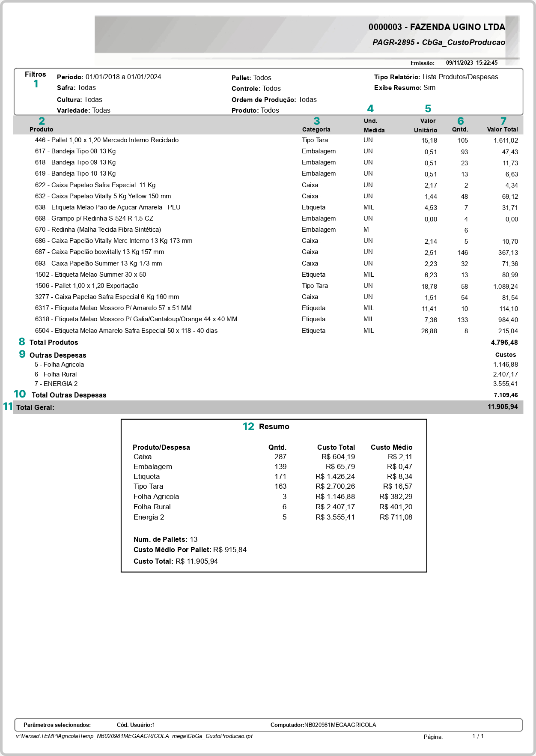Screen dimensions: 536x756
Task: Click the report code 'PAGR-2895 - CbGa_CustoProducao'
Action: (x=439, y=42)
